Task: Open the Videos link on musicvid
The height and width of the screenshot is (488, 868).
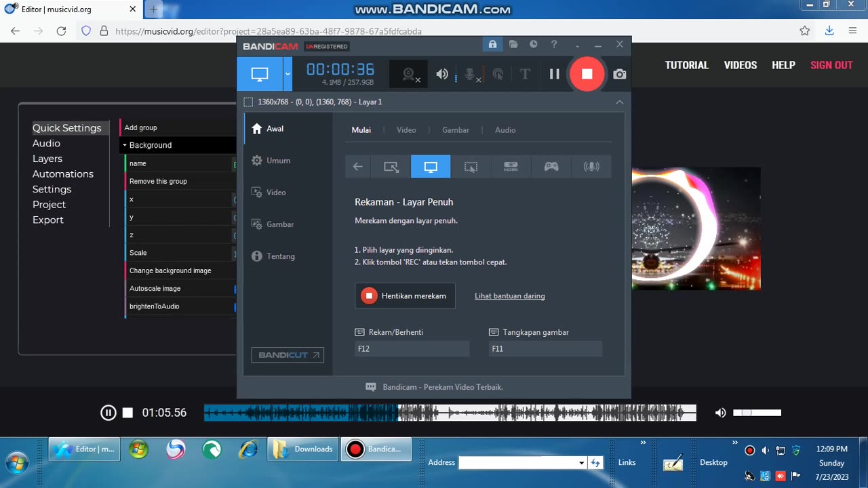Action: click(741, 65)
